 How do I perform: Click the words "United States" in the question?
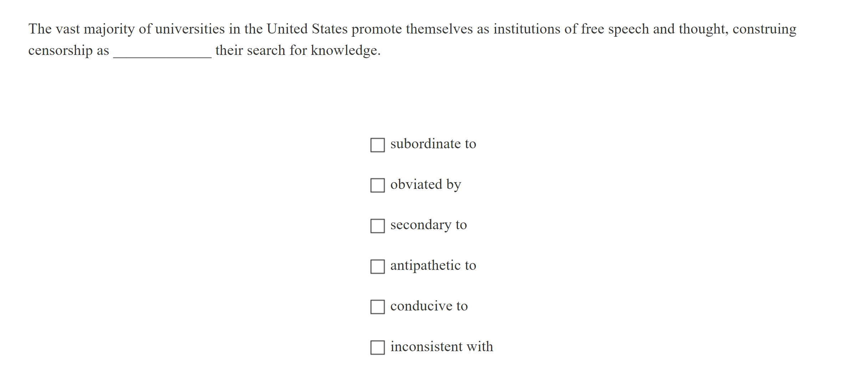tap(306, 29)
